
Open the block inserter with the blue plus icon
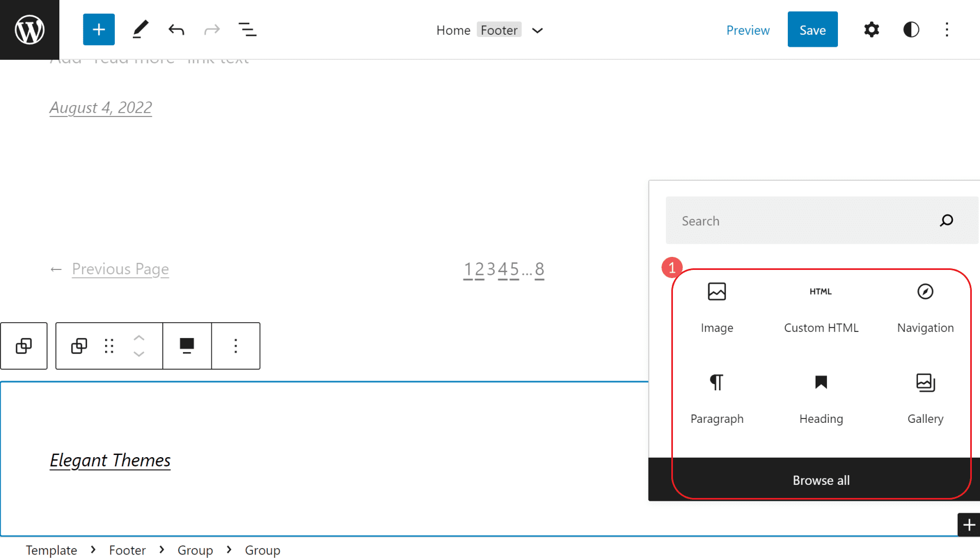[99, 29]
